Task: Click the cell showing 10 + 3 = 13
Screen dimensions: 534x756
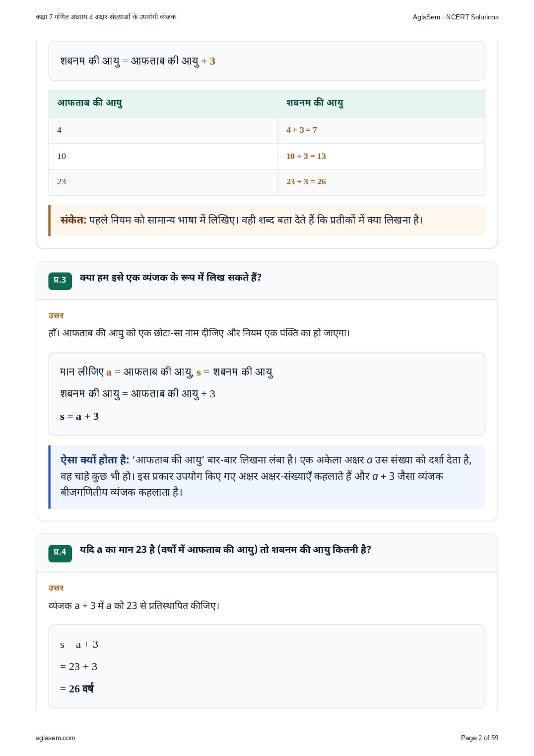Action: [381, 156]
